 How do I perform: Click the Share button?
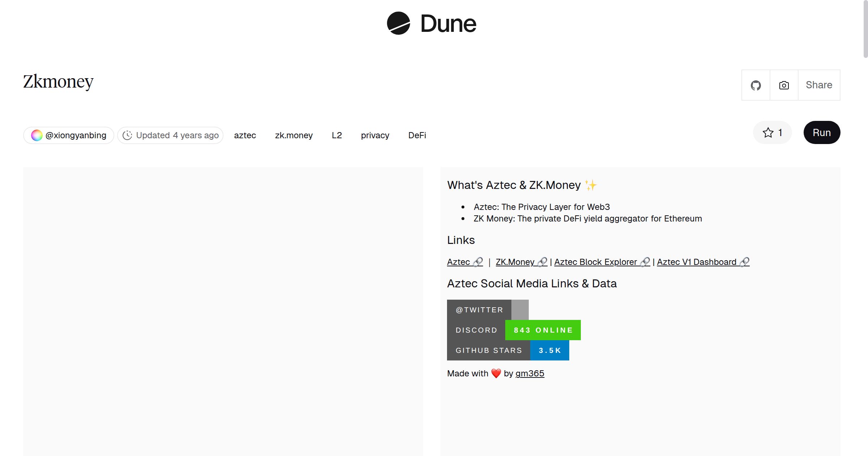pyautogui.click(x=819, y=85)
